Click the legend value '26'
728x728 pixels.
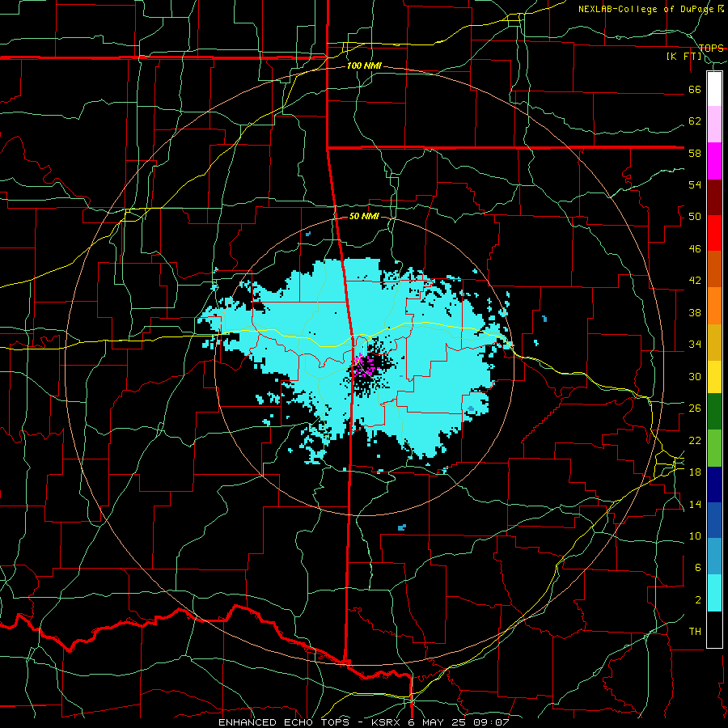695,408
